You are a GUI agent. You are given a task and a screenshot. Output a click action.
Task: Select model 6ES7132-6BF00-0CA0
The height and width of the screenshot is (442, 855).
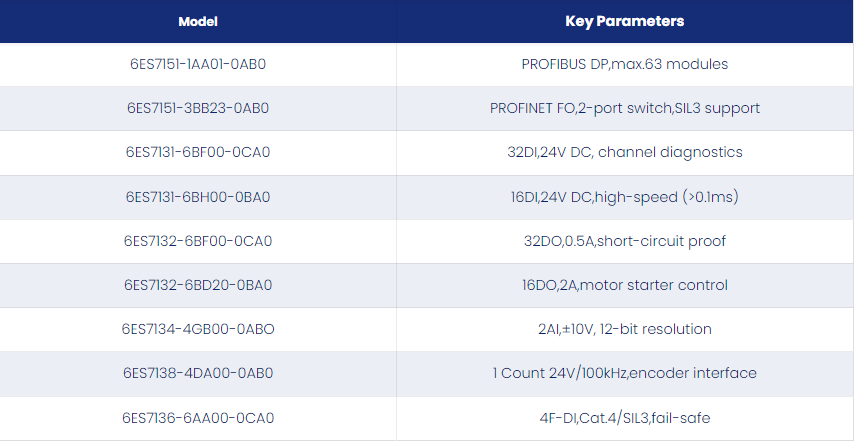click(198, 241)
